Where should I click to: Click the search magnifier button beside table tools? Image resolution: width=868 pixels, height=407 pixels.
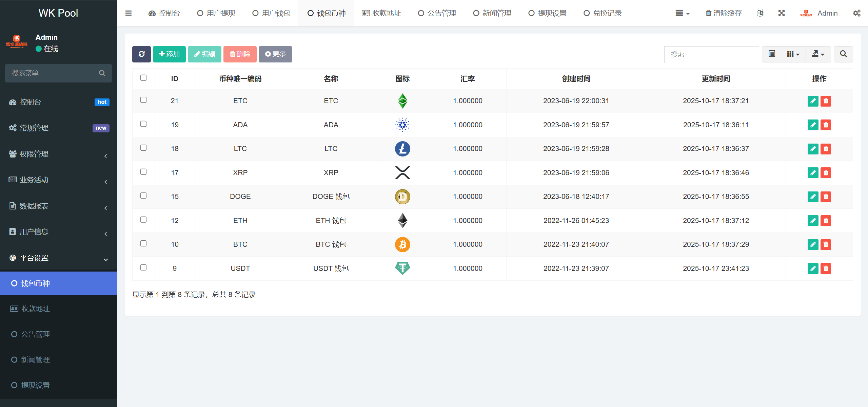click(843, 54)
